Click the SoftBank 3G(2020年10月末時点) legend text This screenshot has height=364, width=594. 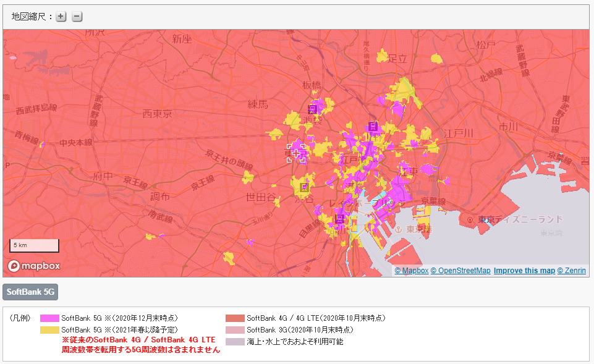300,330
